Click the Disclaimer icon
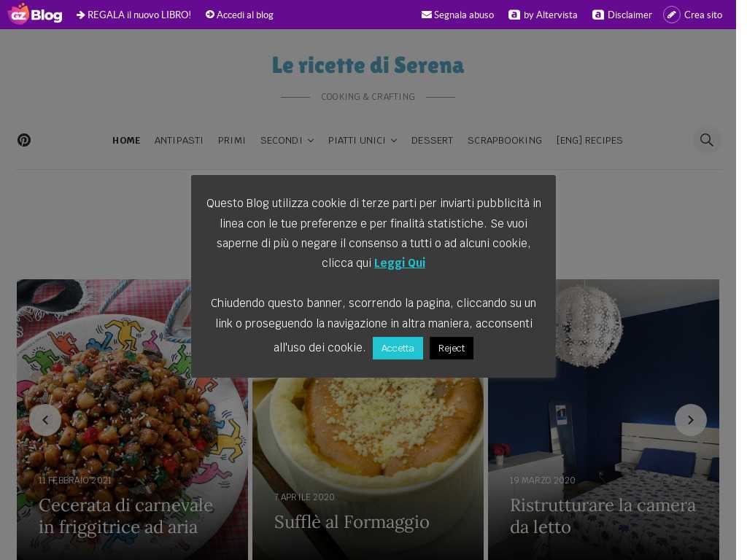This screenshot has height=560, width=747. 598,15
